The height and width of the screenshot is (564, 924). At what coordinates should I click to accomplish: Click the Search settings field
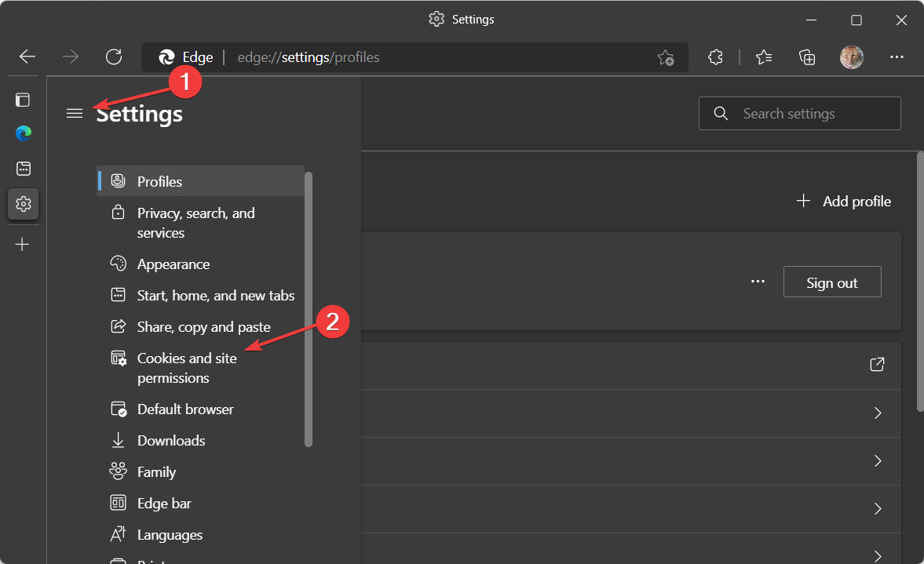coord(800,113)
